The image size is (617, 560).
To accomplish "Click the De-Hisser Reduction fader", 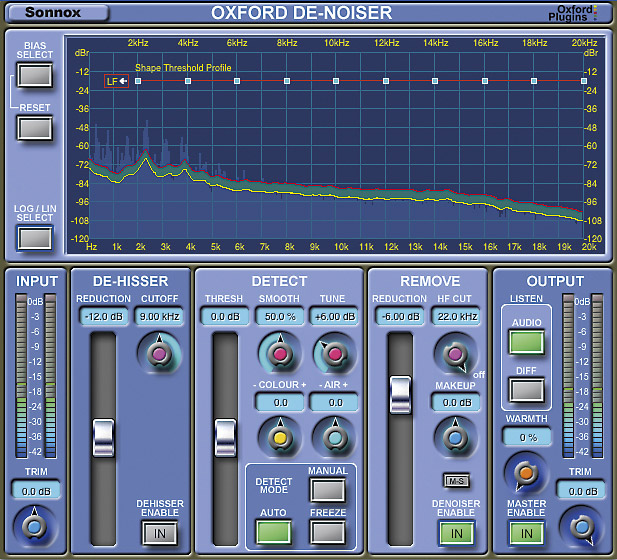I will point(103,438).
